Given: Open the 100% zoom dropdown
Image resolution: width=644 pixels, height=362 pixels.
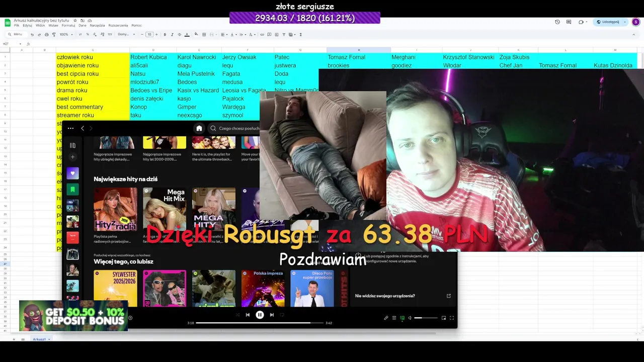Looking at the screenshot, I should tap(66, 35).
